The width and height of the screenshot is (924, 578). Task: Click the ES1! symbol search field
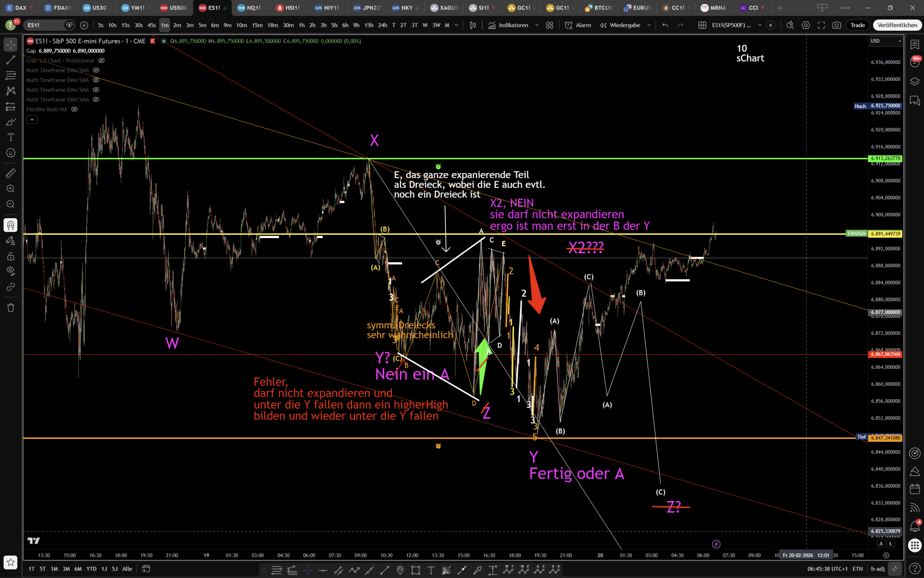[44, 25]
